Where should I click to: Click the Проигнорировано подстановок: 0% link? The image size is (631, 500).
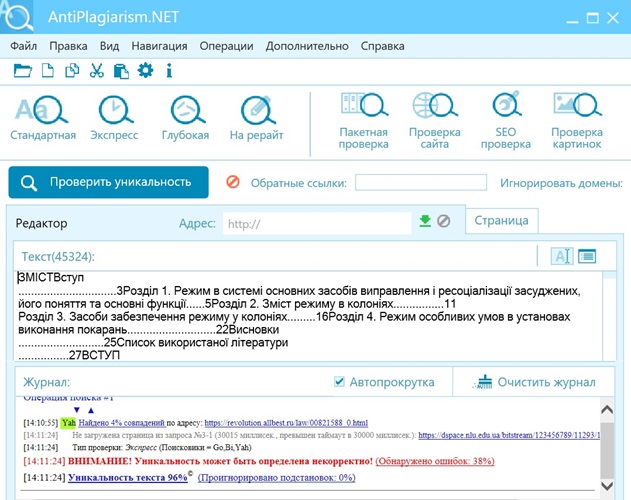pos(276,477)
